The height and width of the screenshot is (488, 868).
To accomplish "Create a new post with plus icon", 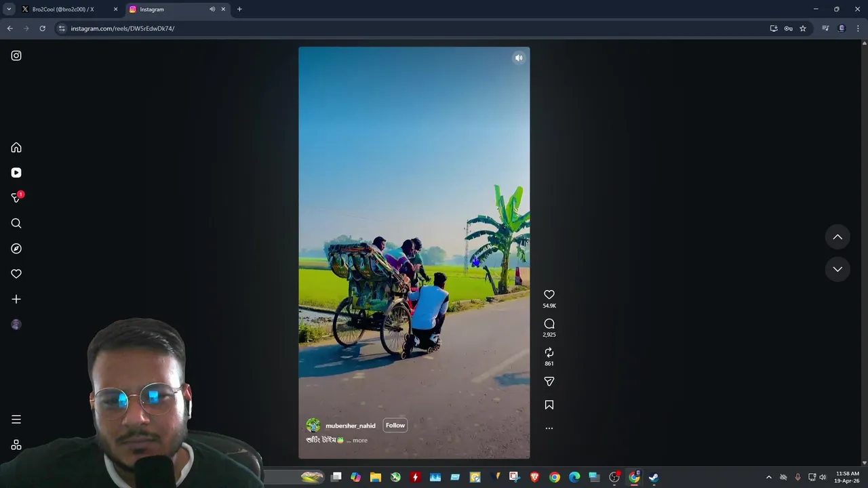I will [x=16, y=299].
